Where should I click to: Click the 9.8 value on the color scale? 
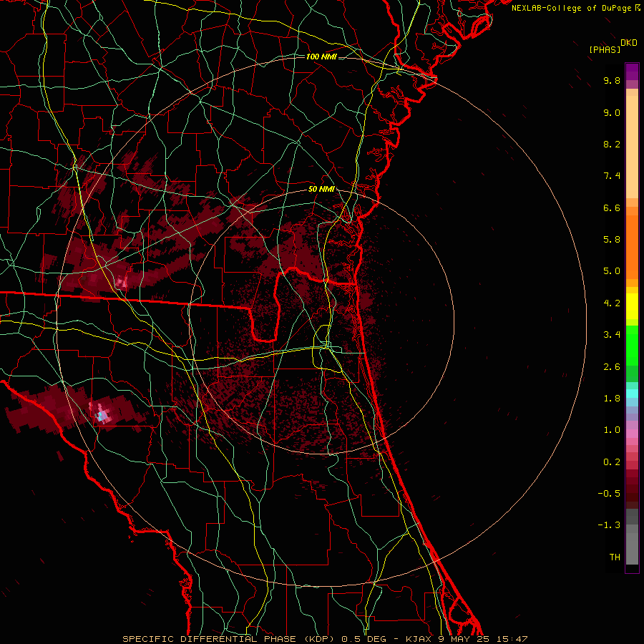click(x=612, y=80)
